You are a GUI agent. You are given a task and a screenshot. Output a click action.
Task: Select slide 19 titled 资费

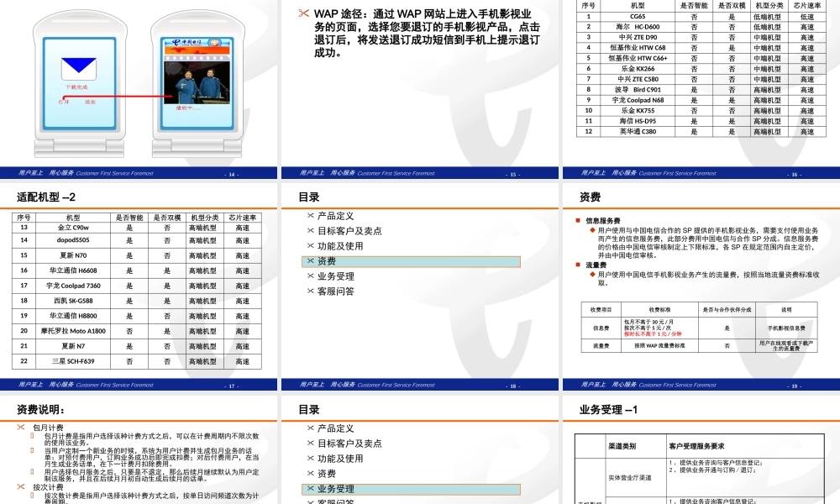click(701, 287)
